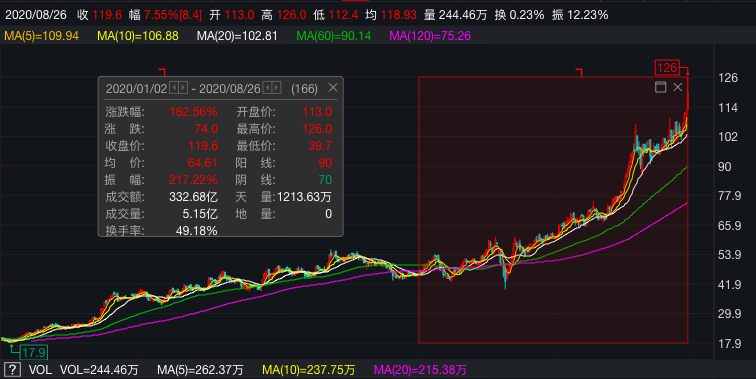The image size is (756, 379).
Task: Click the 开 113.0 open value in top bar
Action: click(x=232, y=15)
